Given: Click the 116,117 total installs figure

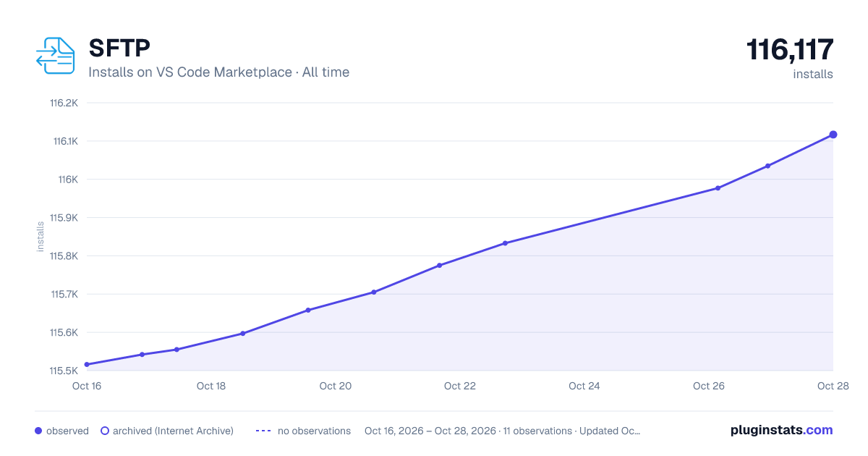Looking at the screenshot, I should [x=790, y=50].
